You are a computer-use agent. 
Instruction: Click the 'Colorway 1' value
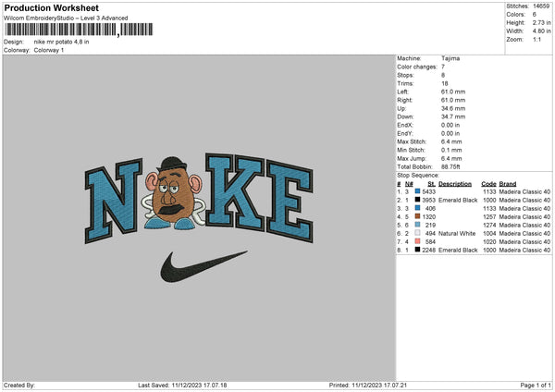(49, 50)
